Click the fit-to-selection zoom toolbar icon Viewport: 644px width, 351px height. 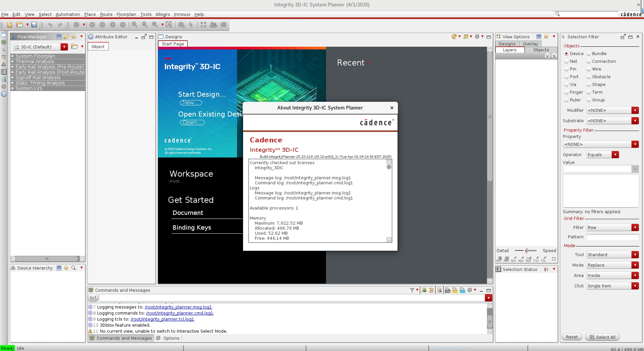pyautogui.click(x=169, y=25)
